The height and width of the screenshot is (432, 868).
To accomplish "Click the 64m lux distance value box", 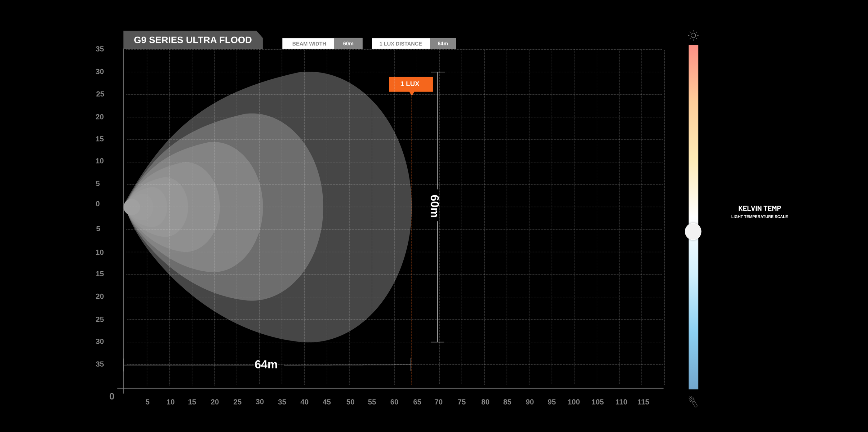I will (443, 43).
